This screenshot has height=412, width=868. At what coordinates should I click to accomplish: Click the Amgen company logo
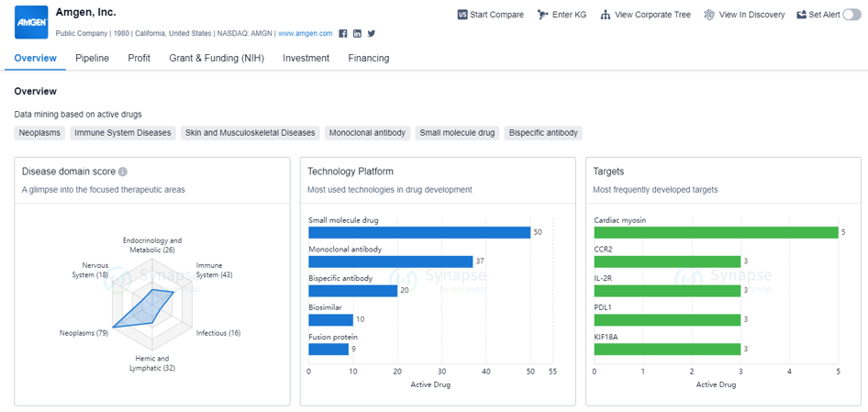[31, 22]
